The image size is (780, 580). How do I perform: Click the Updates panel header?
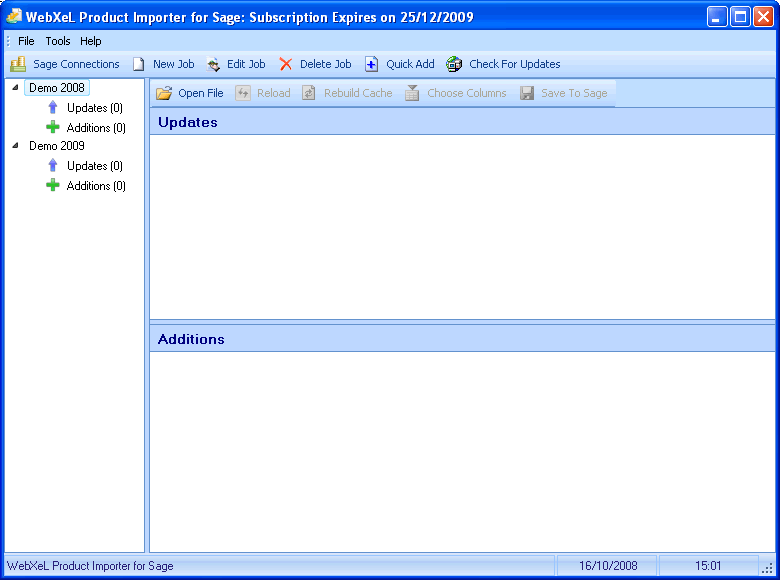point(462,122)
